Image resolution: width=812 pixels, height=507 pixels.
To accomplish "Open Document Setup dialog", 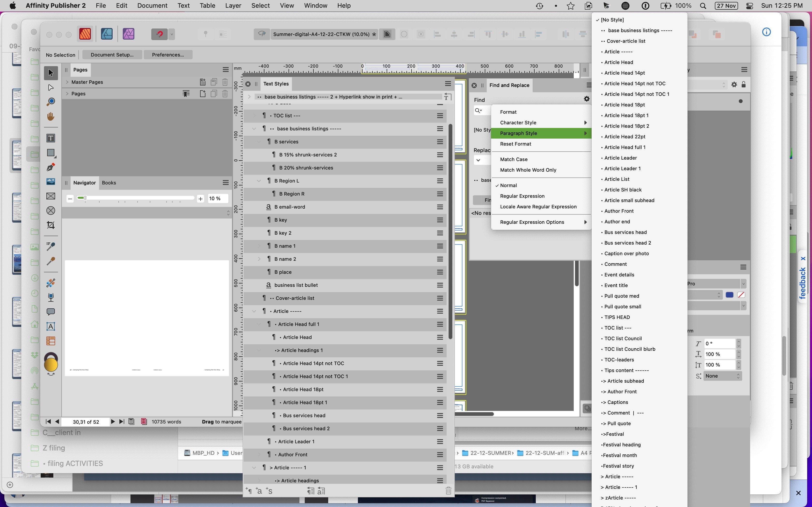I will pos(112,54).
